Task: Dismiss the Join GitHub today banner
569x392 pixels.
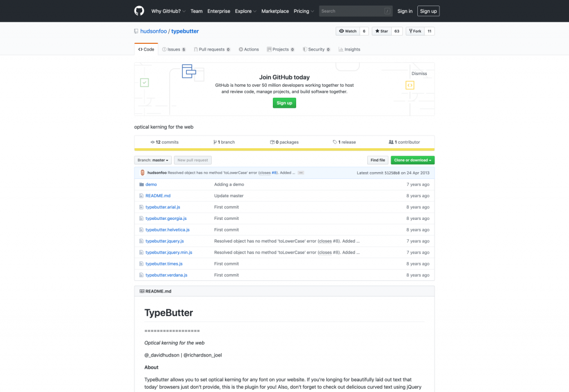Action: click(419, 74)
